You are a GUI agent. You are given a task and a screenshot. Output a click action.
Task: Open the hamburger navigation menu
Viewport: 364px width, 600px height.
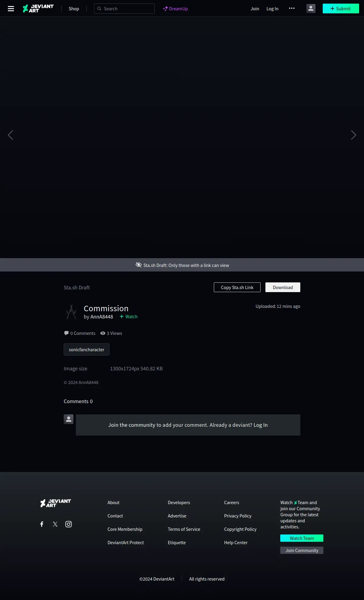(11, 8)
